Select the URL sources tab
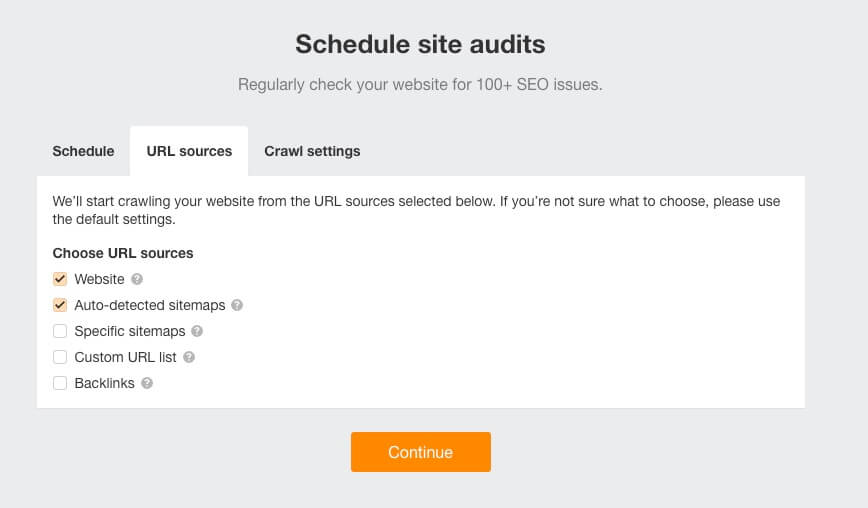This screenshot has height=508, width=868. point(189,151)
